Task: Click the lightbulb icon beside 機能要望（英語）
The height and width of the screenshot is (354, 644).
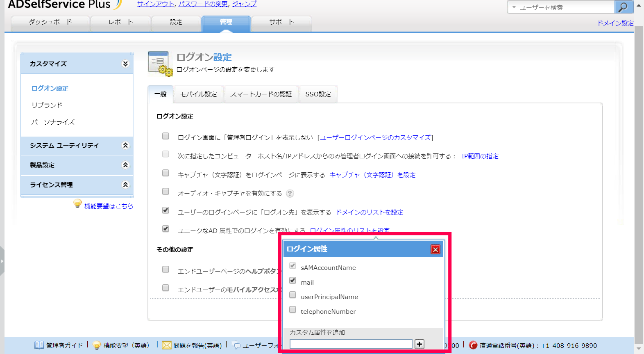Action: click(x=97, y=345)
